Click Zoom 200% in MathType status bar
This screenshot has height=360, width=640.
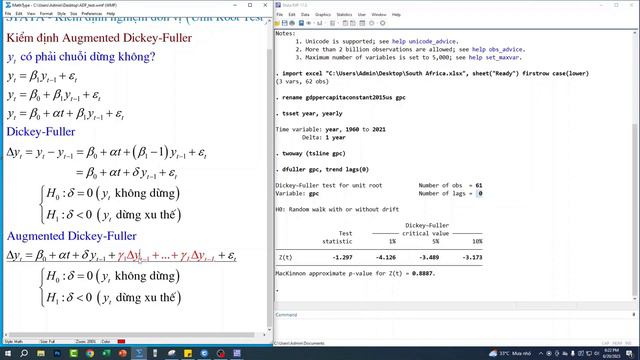(85, 341)
